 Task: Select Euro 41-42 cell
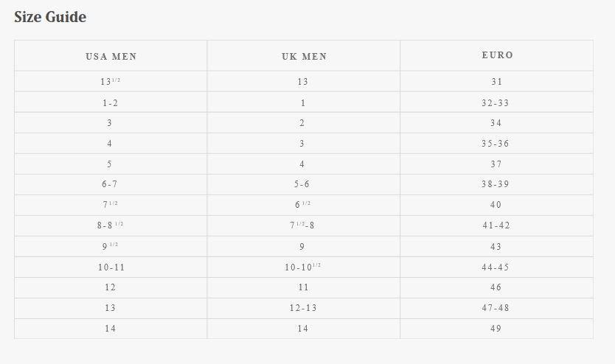pyautogui.click(x=496, y=225)
